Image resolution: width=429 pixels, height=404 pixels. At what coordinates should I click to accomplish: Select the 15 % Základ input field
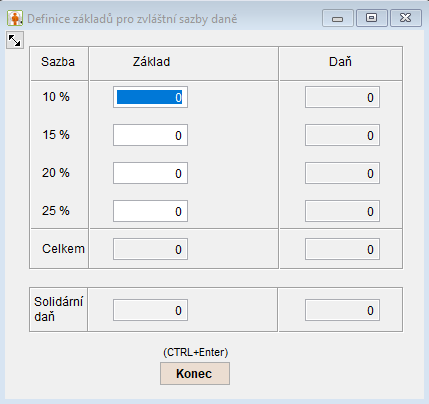150,135
